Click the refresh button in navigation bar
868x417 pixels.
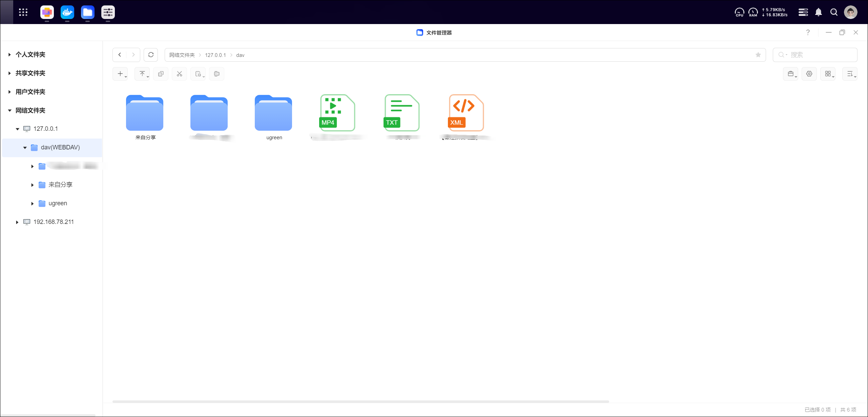pos(151,55)
